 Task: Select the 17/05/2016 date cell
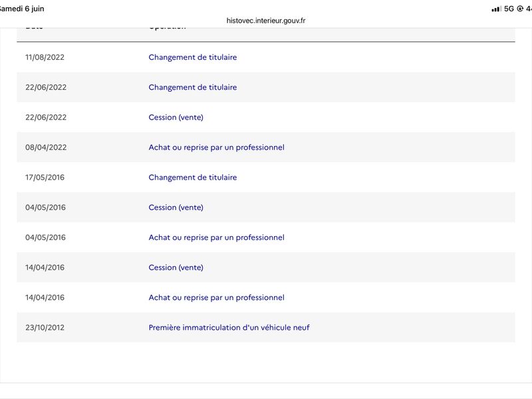click(x=45, y=178)
